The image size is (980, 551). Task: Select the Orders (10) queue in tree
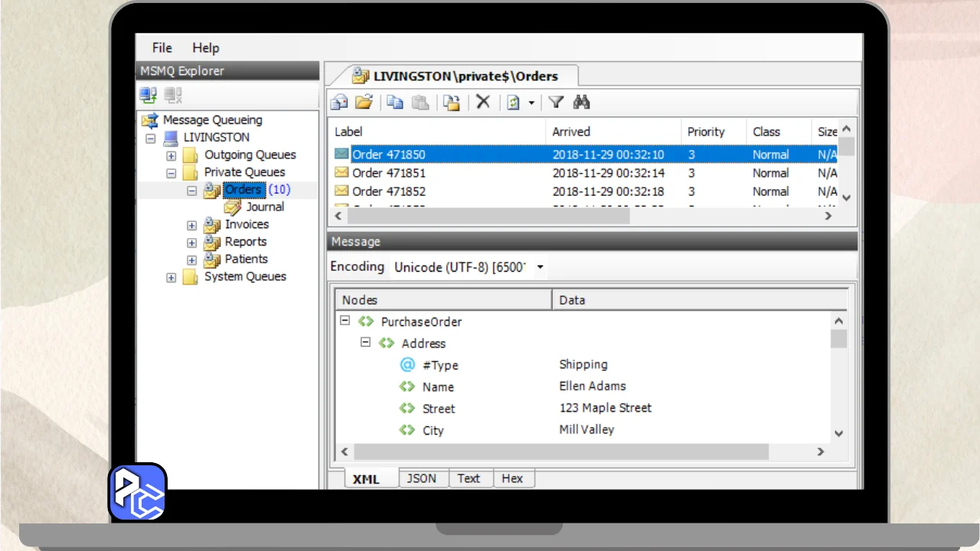[256, 190]
